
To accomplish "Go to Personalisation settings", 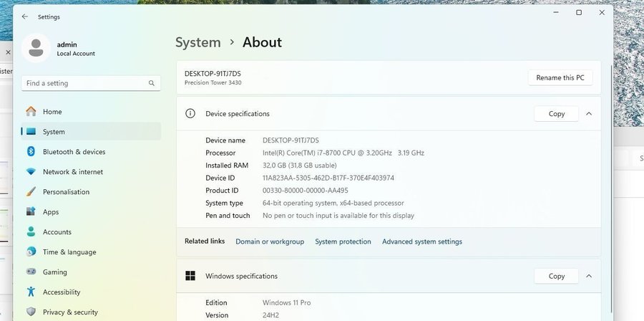I will pyautogui.click(x=66, y=192).
